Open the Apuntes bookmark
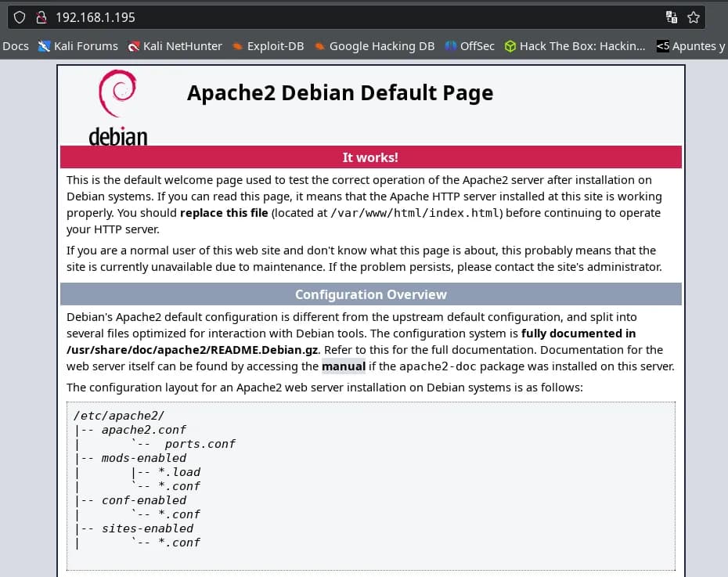This screenshot has width=728, height=577. pyautogui.click(x=691, y=46)
